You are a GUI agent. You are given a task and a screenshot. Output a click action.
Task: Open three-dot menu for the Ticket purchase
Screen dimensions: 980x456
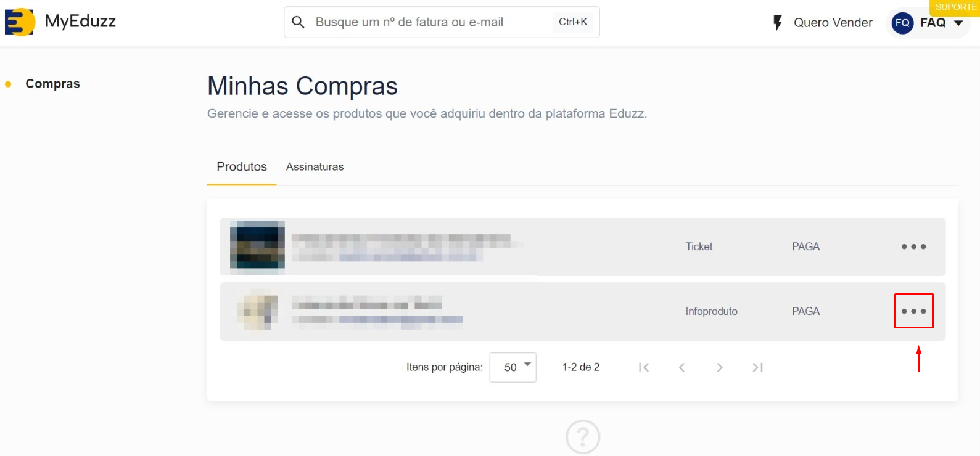click(x=913, y=246)
